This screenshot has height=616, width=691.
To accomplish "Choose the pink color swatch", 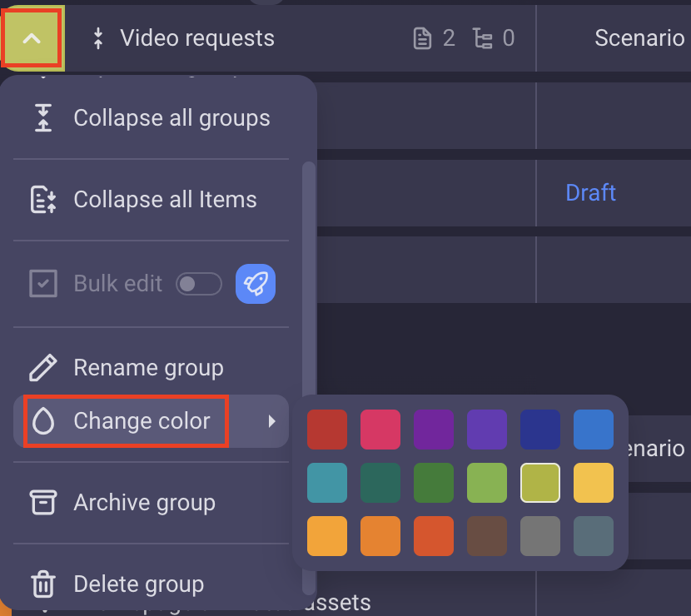I will (380, 430).
